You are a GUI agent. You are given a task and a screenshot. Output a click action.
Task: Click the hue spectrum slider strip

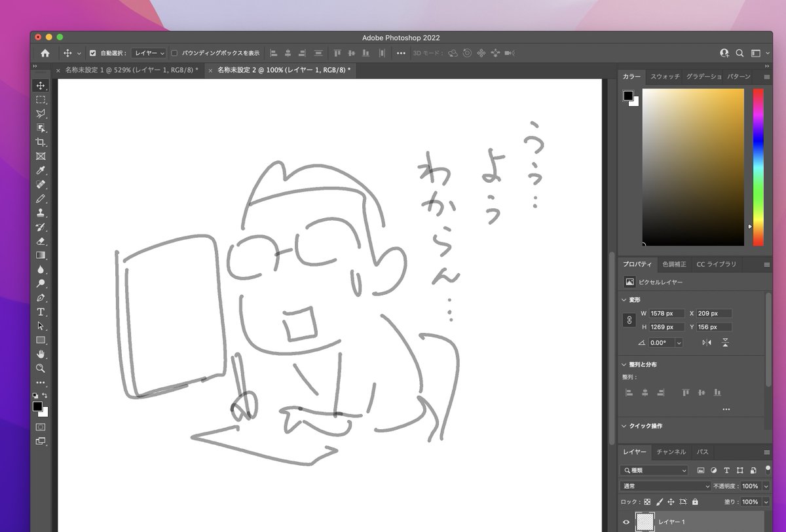758,167
